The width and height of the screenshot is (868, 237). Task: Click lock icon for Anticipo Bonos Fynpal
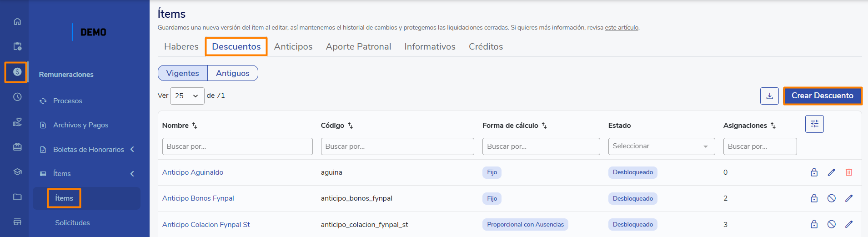point(814,198)
